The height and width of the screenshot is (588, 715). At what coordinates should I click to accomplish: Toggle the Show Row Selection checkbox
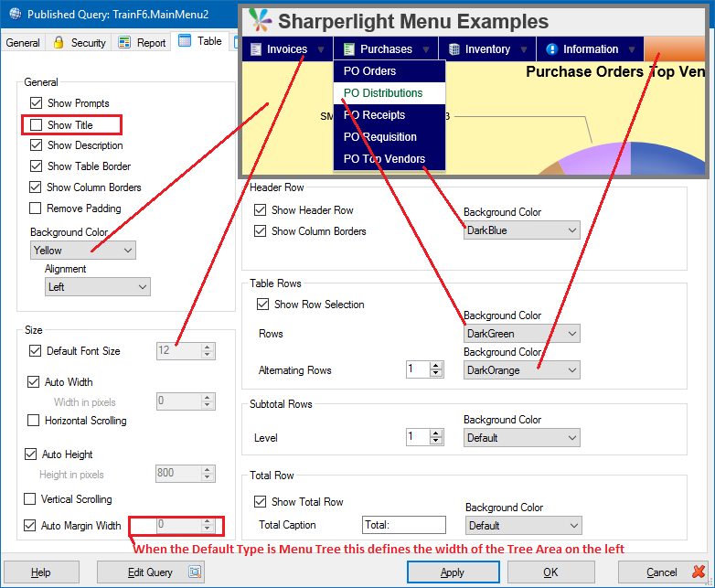tap(262, 304)
